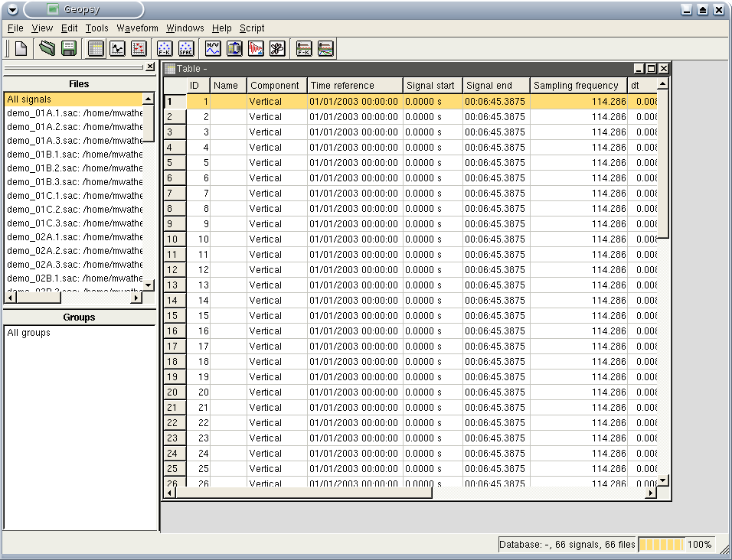Select All groups in Groups panel

[29, 333]
